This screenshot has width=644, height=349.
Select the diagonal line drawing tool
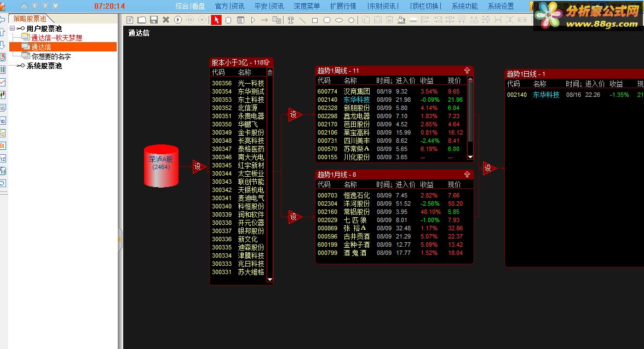303,20
